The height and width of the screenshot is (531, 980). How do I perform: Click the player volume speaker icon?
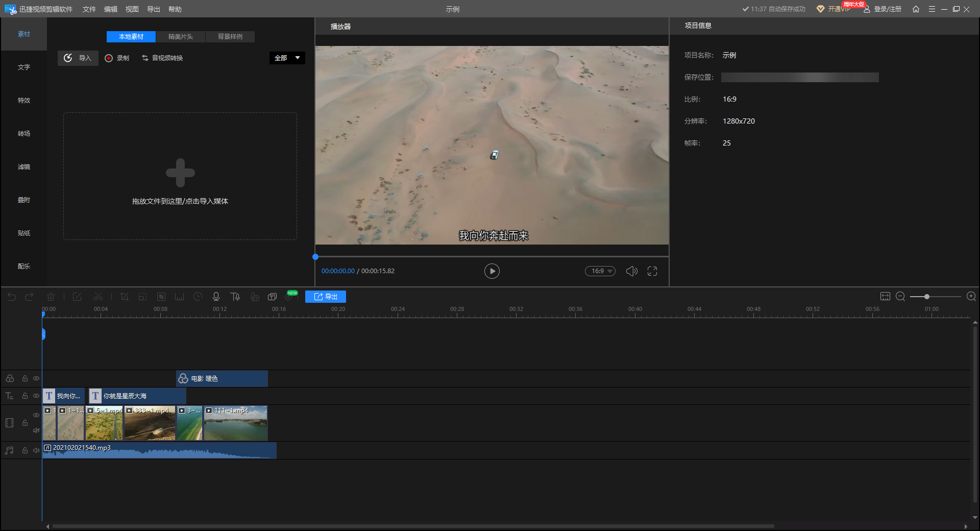tap(631, 271)
